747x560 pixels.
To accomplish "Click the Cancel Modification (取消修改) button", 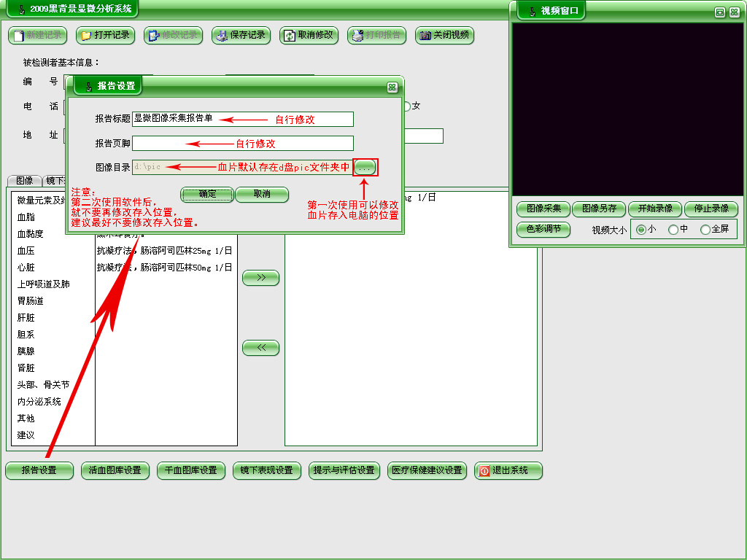I will pyautogui.click(x=309, y=35).
